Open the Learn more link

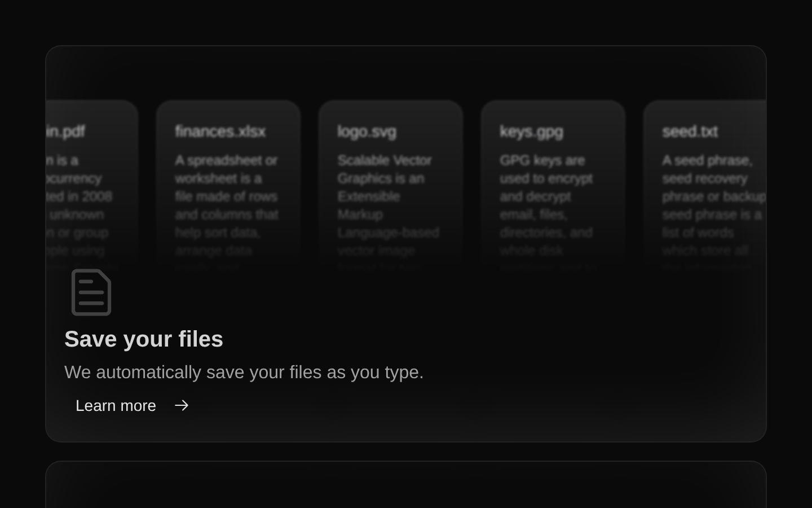pos(132,405)
